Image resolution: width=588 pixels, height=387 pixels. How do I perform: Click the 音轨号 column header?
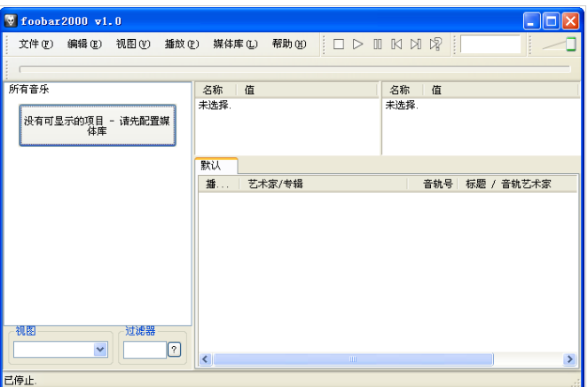433,184
